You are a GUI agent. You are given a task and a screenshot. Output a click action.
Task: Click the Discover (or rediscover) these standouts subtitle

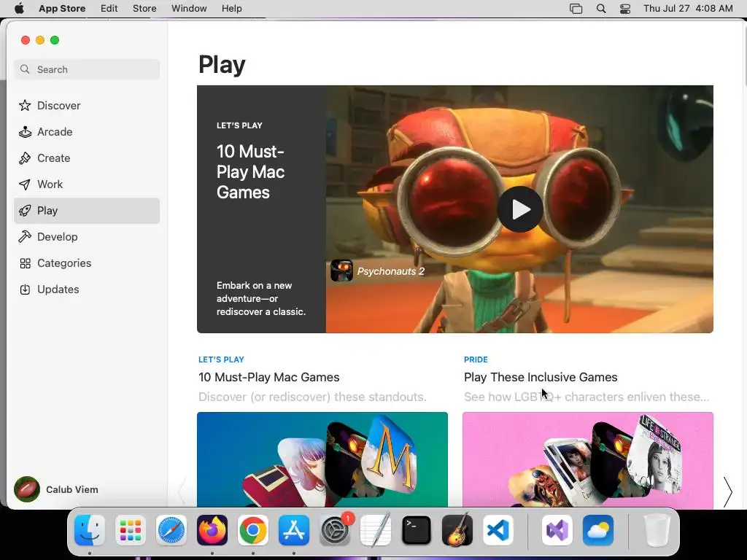tap(312, 397)
